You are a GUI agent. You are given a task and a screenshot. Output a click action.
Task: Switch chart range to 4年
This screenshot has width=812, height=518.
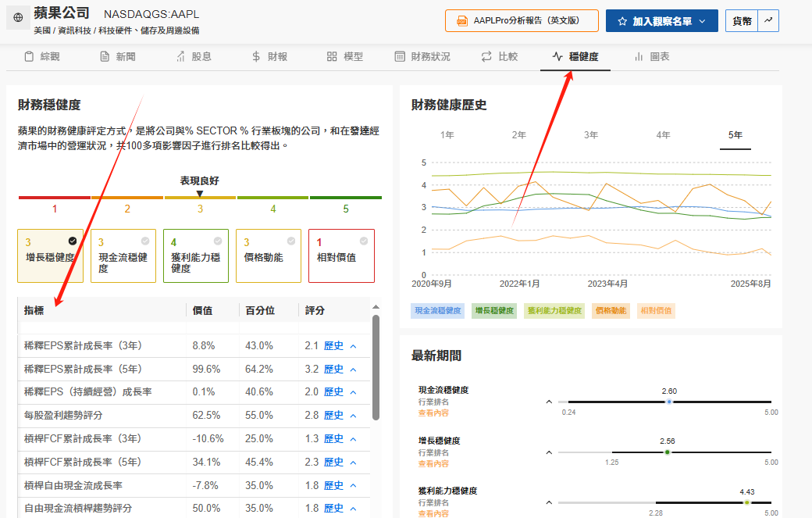(x=663, y=135)
